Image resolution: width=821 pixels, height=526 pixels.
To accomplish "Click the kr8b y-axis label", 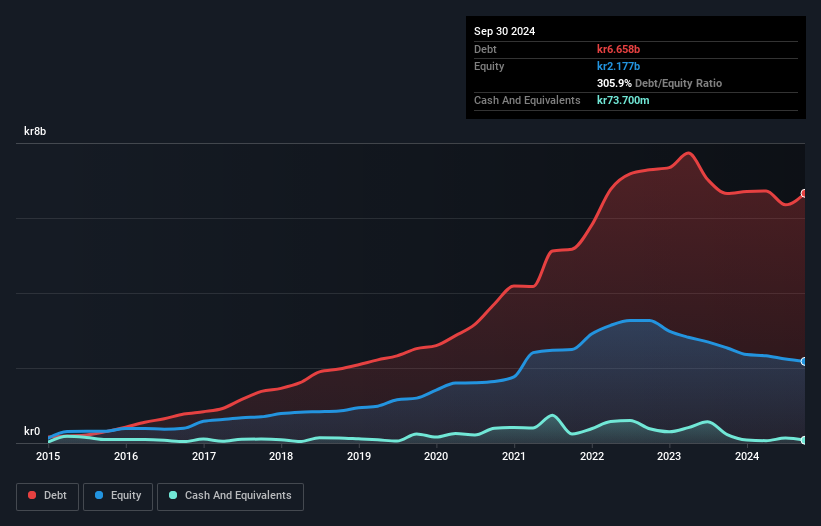I will pos(35,131).
